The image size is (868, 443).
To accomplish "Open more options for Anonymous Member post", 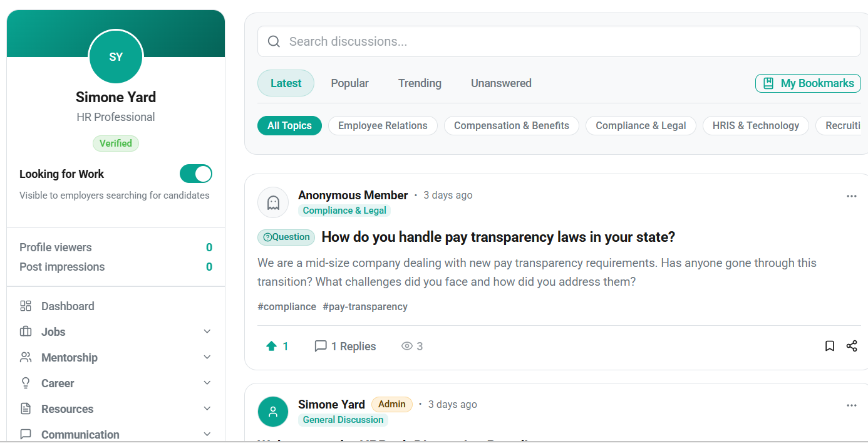I will point(851,196).
